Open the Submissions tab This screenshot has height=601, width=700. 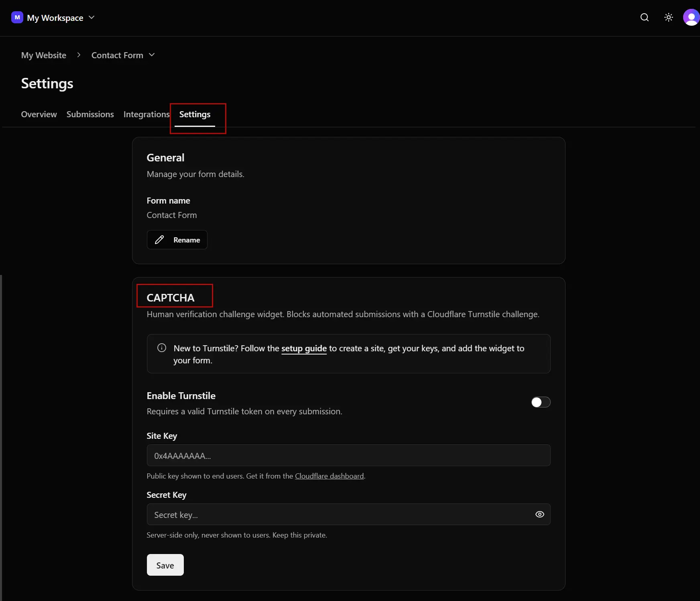(90, 114)
